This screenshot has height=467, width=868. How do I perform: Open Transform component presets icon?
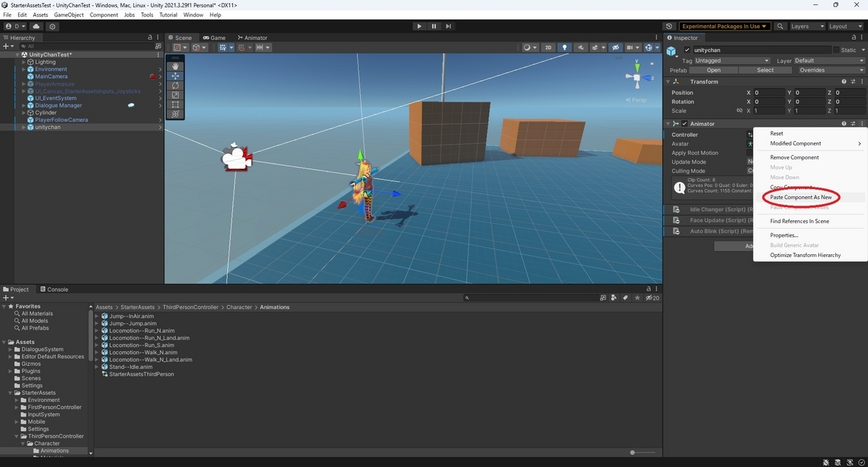point(853,82)
